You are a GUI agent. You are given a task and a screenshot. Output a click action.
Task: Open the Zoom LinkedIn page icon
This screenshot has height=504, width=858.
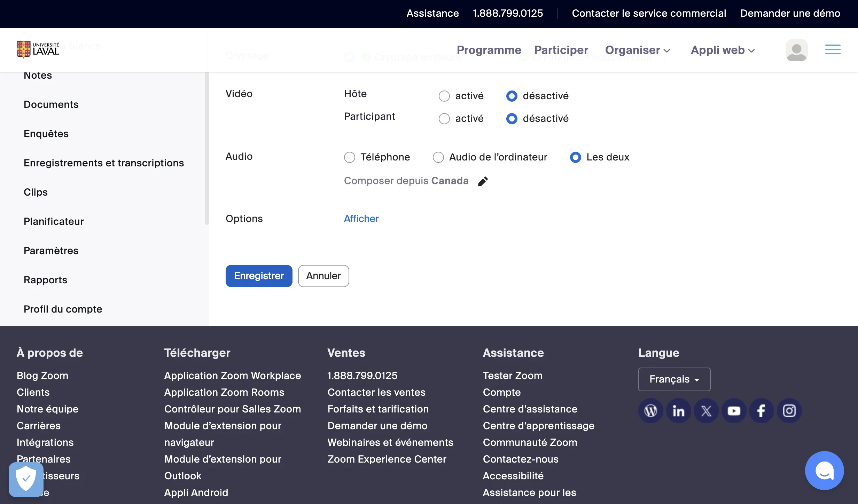coord(678,411)
